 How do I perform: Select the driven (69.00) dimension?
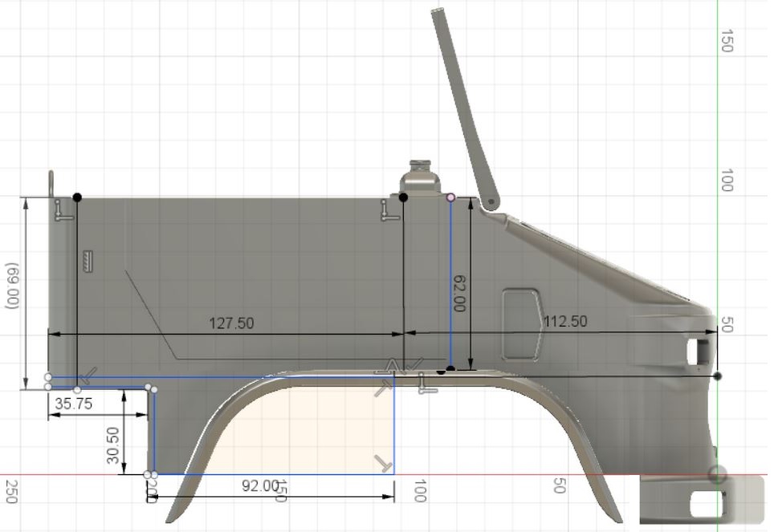pos(12,286)
